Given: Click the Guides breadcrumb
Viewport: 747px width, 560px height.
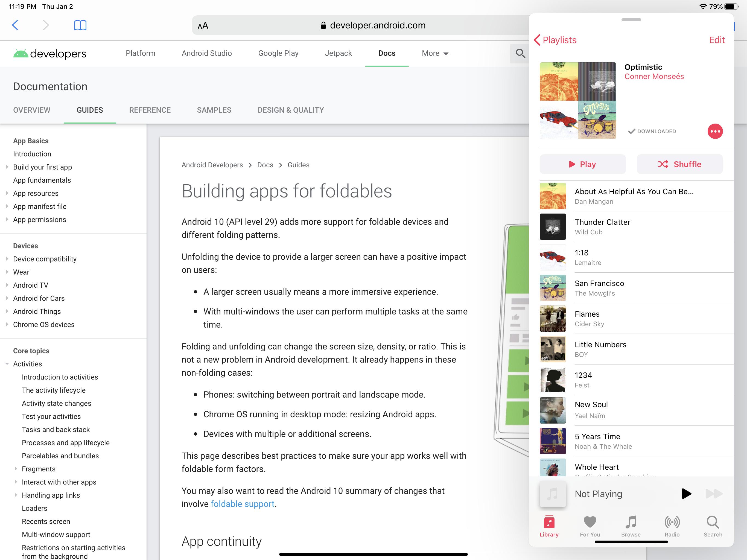Looking at the screenshot, I should (x=299, y=165).
